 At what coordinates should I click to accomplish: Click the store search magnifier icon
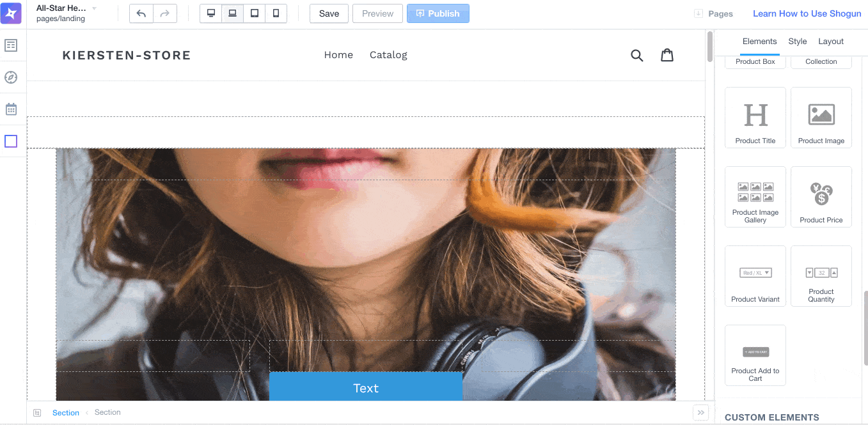click(636, 56)
